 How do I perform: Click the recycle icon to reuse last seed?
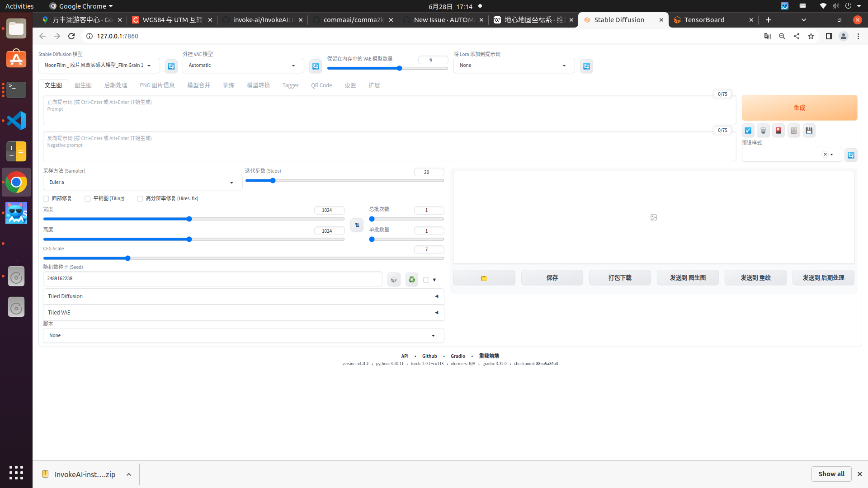coord(411,279)
